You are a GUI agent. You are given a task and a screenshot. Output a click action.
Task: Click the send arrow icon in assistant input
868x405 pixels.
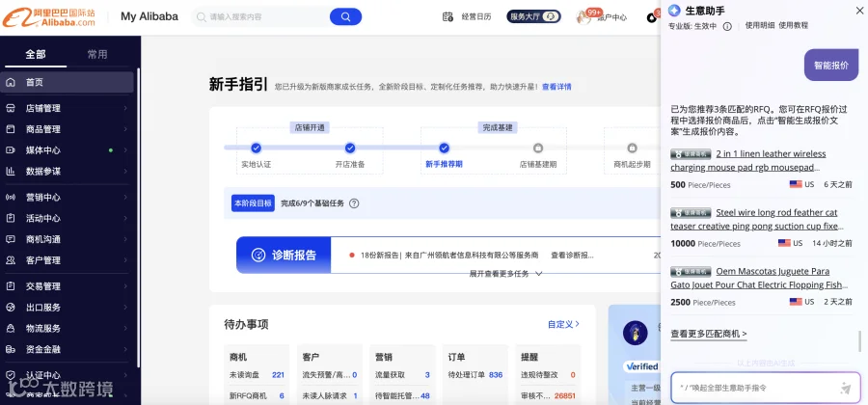click(x=845, y=388)
